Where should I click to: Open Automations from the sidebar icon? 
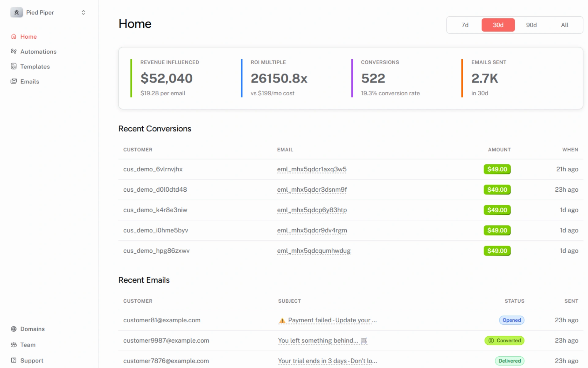point(14,51)
